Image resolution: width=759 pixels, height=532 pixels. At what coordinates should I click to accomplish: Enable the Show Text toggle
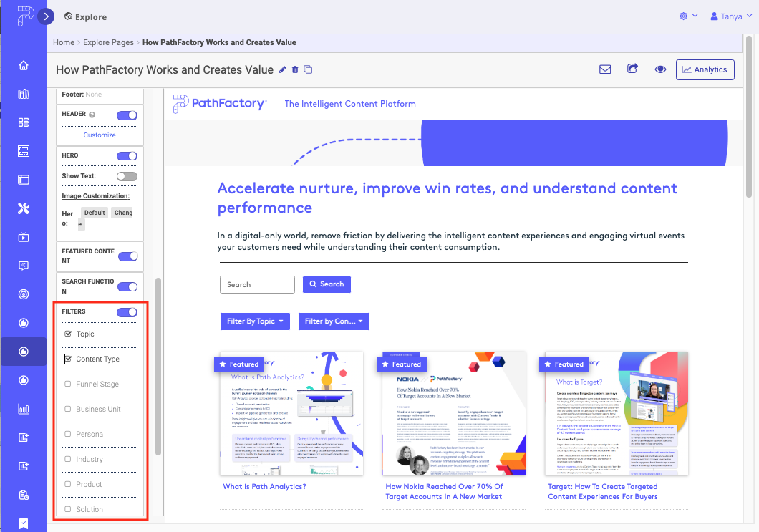point(127,176)
